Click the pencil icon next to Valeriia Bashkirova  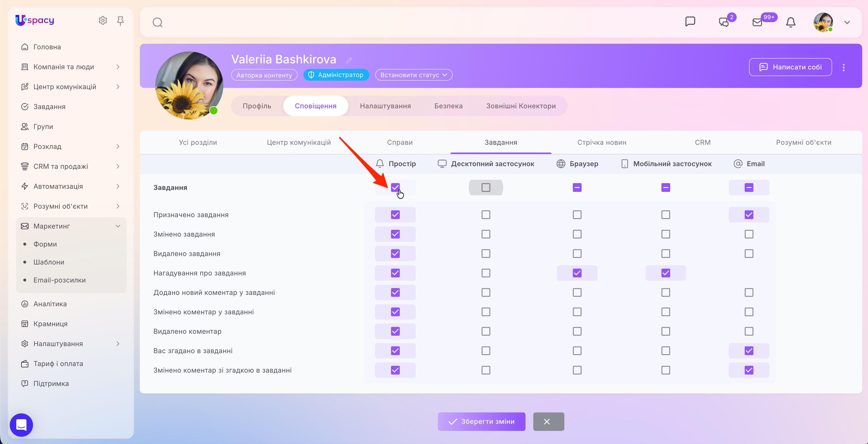coord(349,60)
